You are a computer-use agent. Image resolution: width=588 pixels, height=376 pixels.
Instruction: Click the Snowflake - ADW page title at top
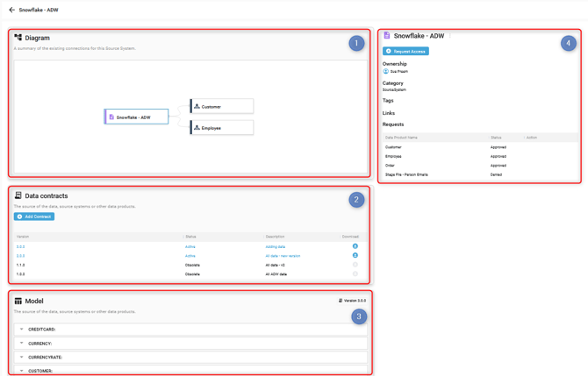(x=39, y=10)
